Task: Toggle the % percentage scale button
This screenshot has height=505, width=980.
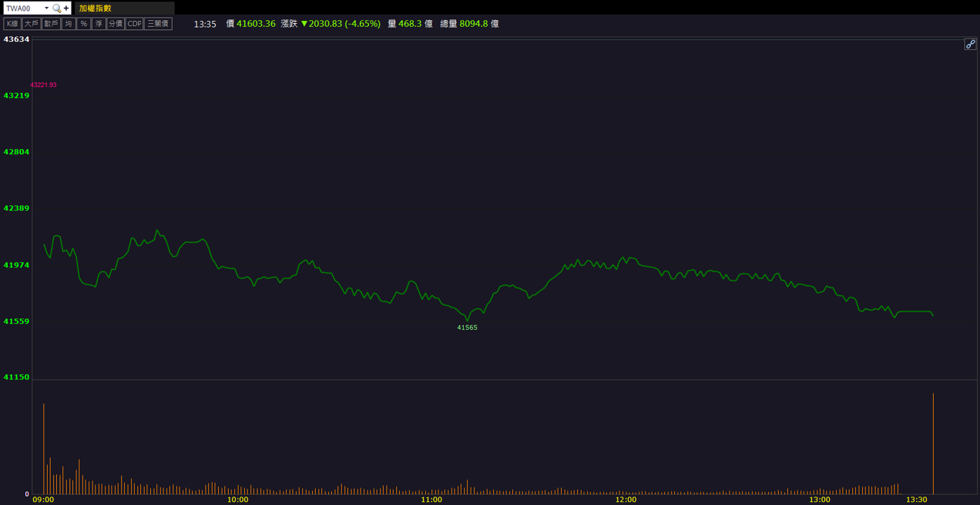Action: (x=83, y=24)
